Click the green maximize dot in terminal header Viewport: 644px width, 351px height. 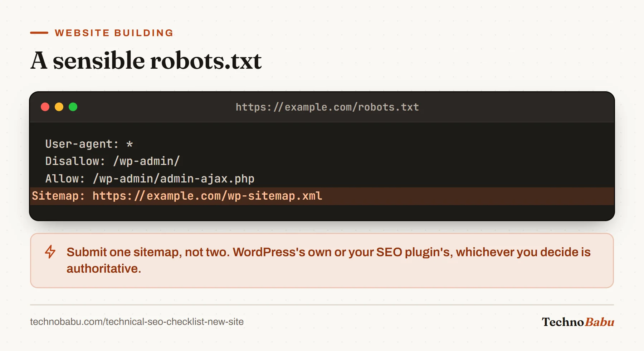tap(73, 107)
